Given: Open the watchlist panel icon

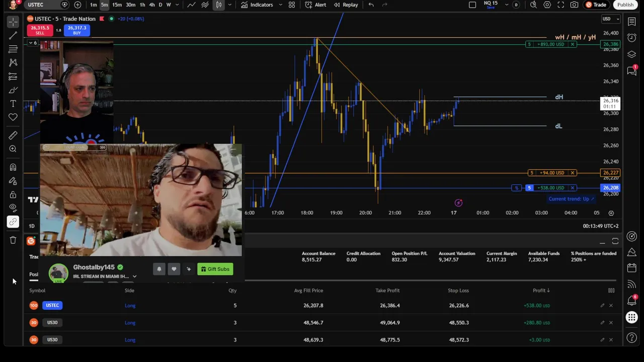Looking at the screenshot, I should coord(632,22).
